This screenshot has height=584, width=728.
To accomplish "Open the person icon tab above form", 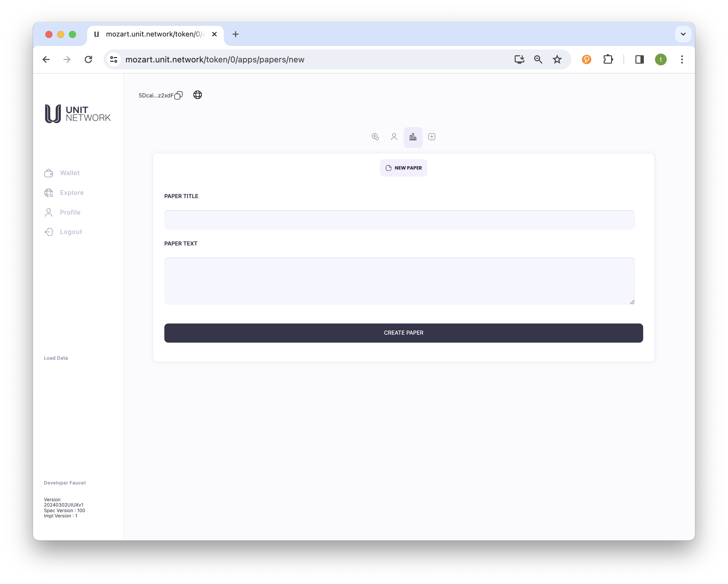I will pyautogui.click(x=394, y=137).
